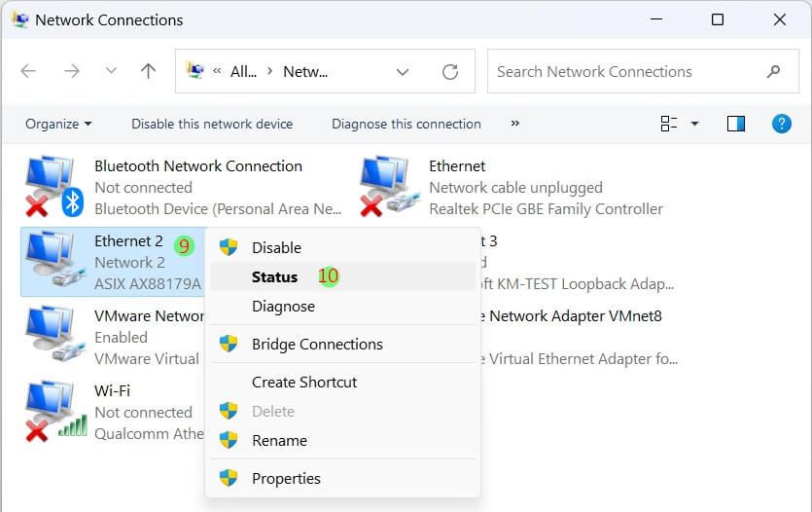Select Bridge Connections in context menu
Viewport: 812px width, 512px height.
(x=317, y=344)
